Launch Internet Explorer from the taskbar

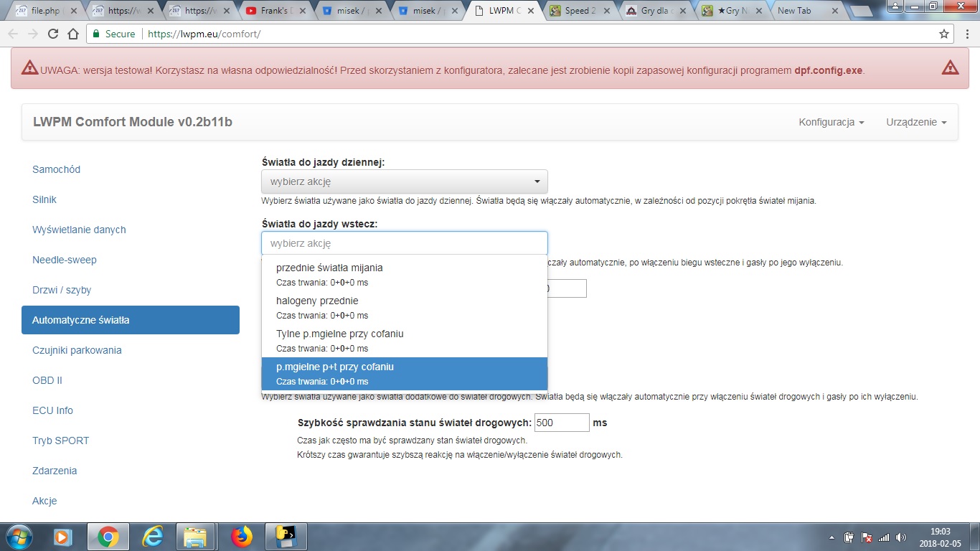pyautogui.click(x=152, y=537)
